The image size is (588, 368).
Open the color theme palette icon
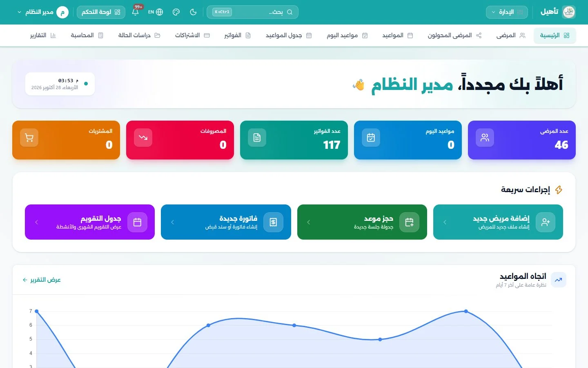[x=176, y=12]
